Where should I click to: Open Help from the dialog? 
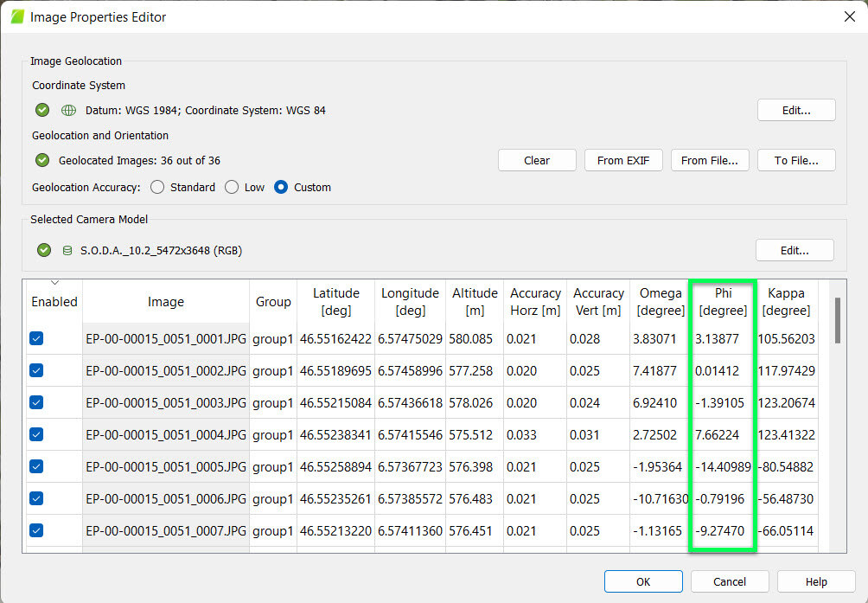point(814,581)
